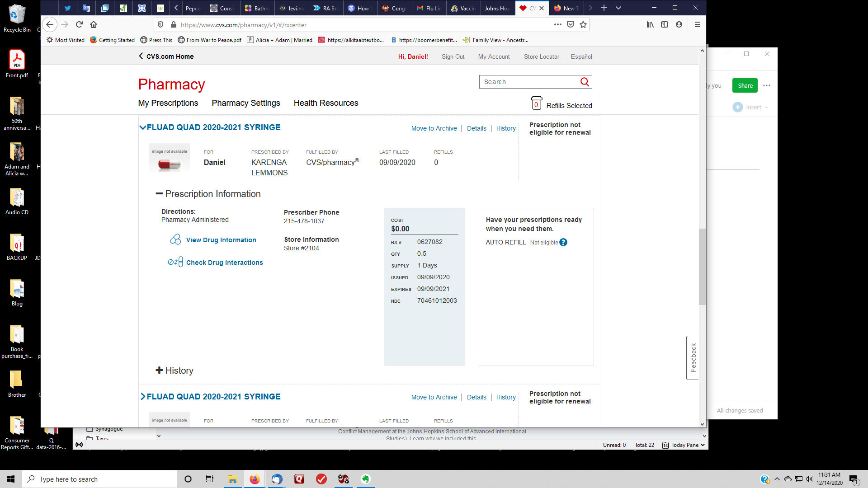Screen dimensions: 868x488
Task: Open the Health Resources menu
Action: coord(325,103)
